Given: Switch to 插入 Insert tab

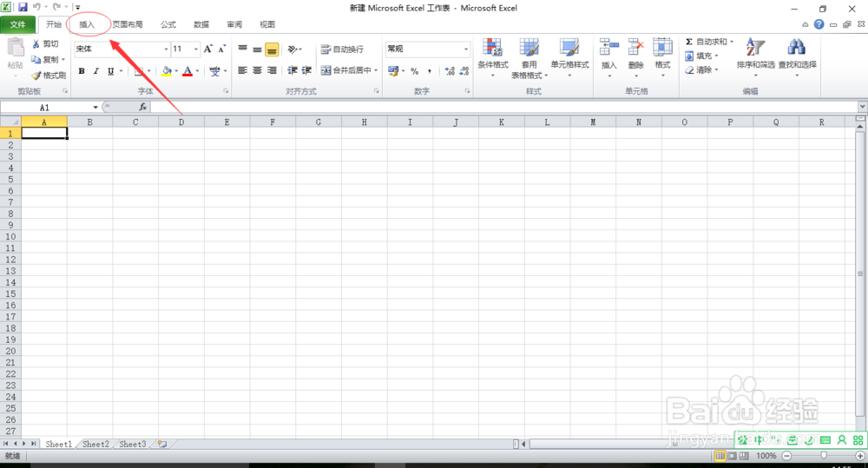Looking at the screenshot, I should point(87,24).
